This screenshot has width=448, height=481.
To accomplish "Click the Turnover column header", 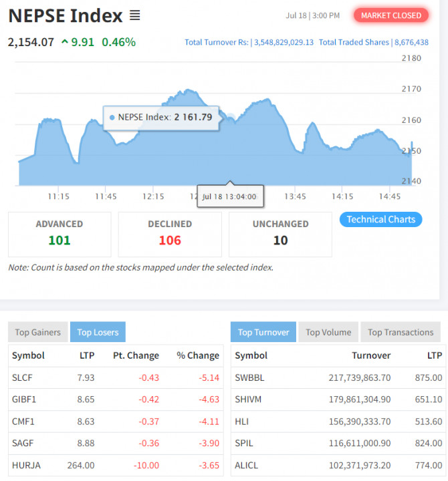I will click(371, 355).
